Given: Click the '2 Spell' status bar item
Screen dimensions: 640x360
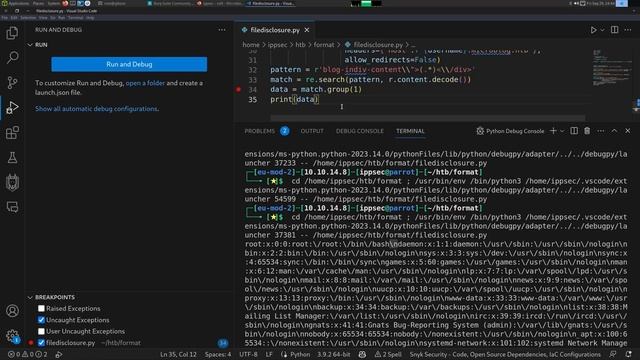Looking at the screenshot, I should [388, 354].
